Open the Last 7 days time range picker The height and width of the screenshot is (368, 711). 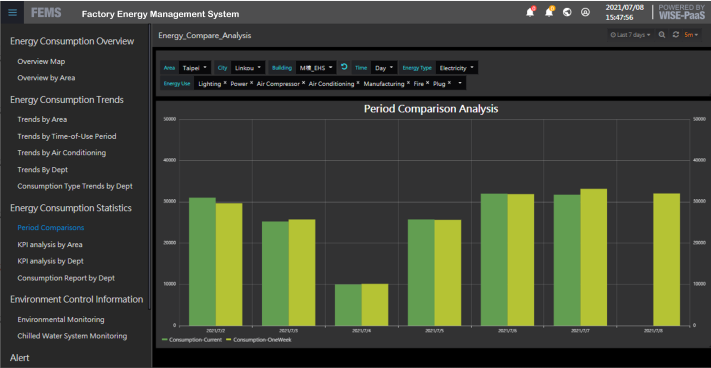pyautogui.click(x=630, y=35)
